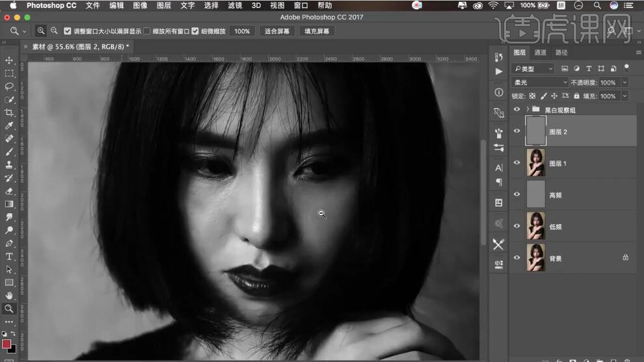The image size is (644, 362).
Task: Select the Lasso tool
Action: (x=9, y=86)
